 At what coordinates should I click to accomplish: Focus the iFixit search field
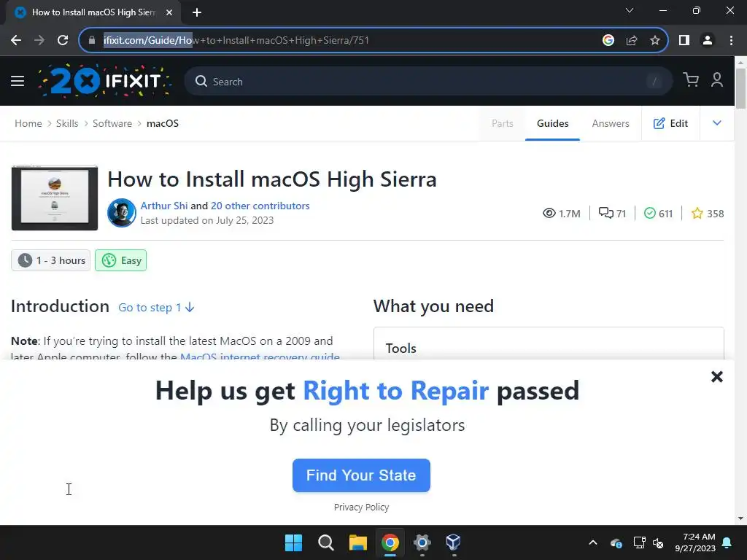[429, 82]
